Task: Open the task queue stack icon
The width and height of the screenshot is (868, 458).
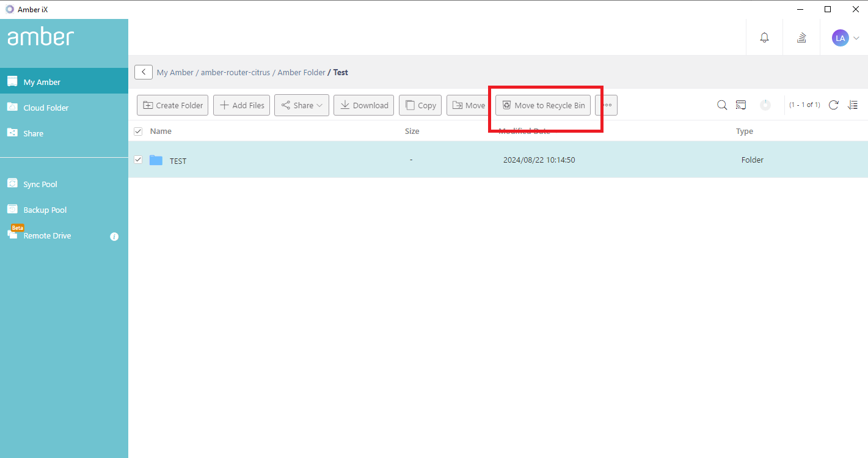Action: coord(801,38)
